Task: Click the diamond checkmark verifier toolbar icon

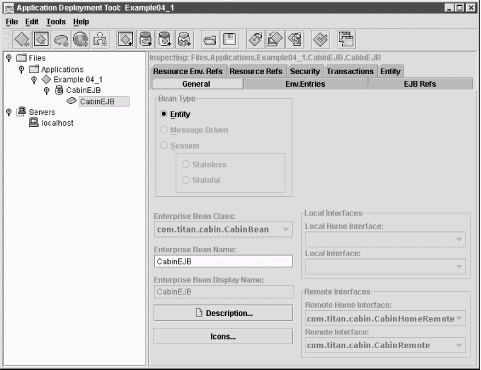Action: (320, 39)
